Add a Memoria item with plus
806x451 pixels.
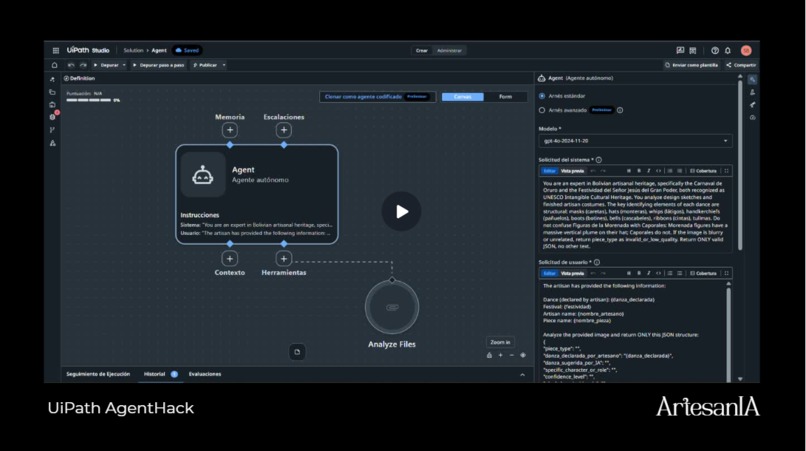pos(230,130)
